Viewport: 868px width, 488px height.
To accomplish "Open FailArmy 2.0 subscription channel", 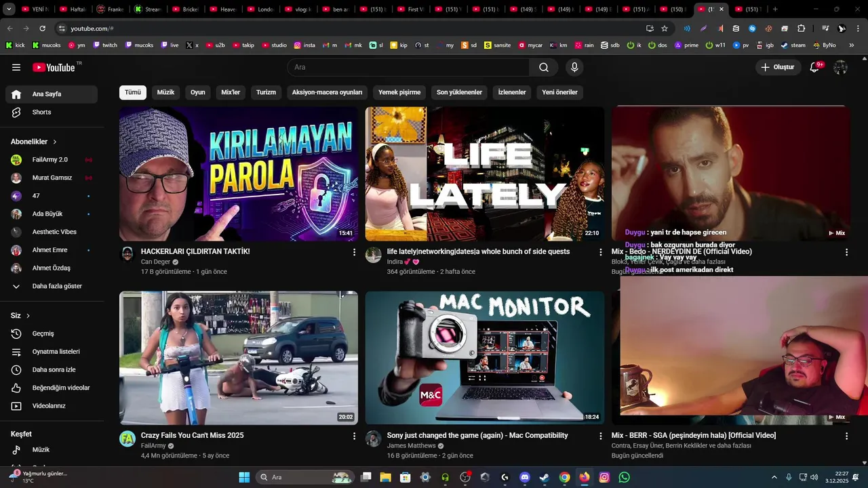I will (x=52, y=160).
